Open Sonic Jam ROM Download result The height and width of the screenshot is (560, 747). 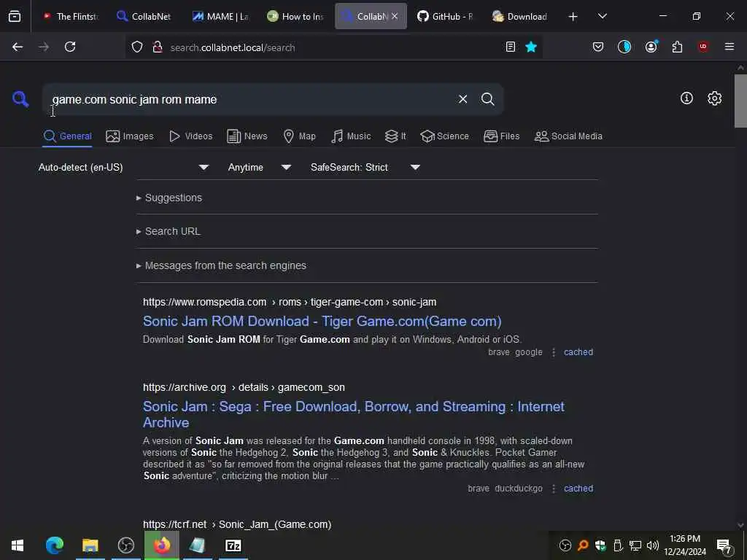[322, 322]
